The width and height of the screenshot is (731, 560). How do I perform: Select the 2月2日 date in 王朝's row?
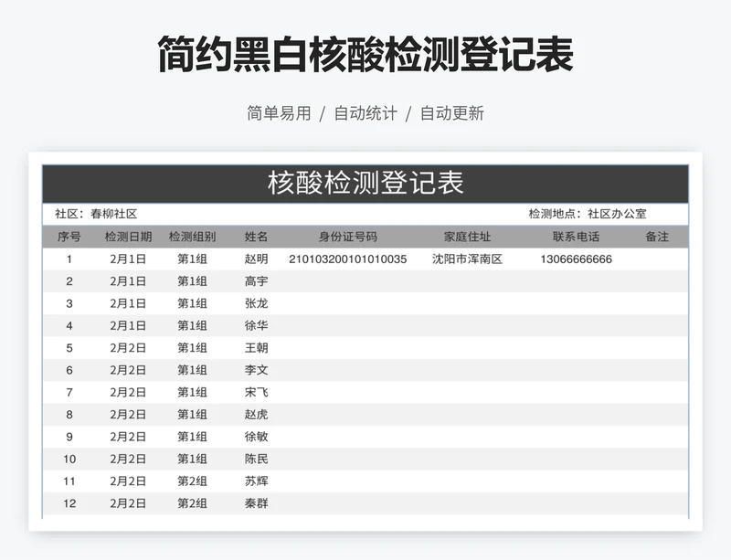(x=128, y=348)
